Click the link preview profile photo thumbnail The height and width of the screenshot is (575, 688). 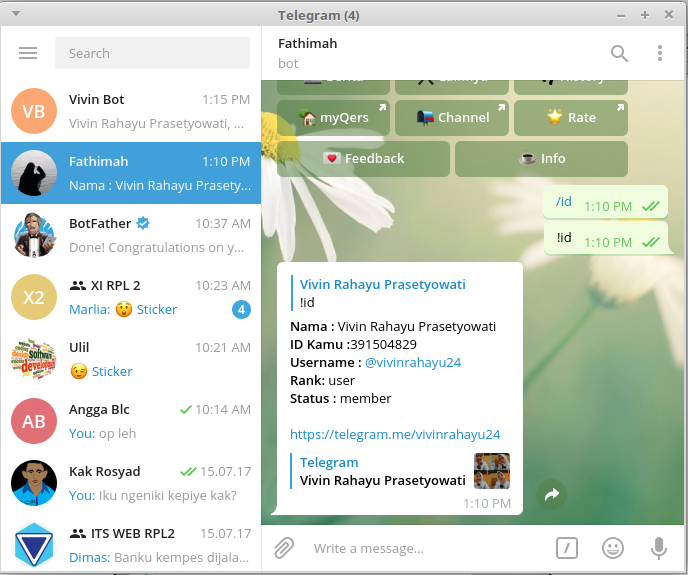click(492, 471)
